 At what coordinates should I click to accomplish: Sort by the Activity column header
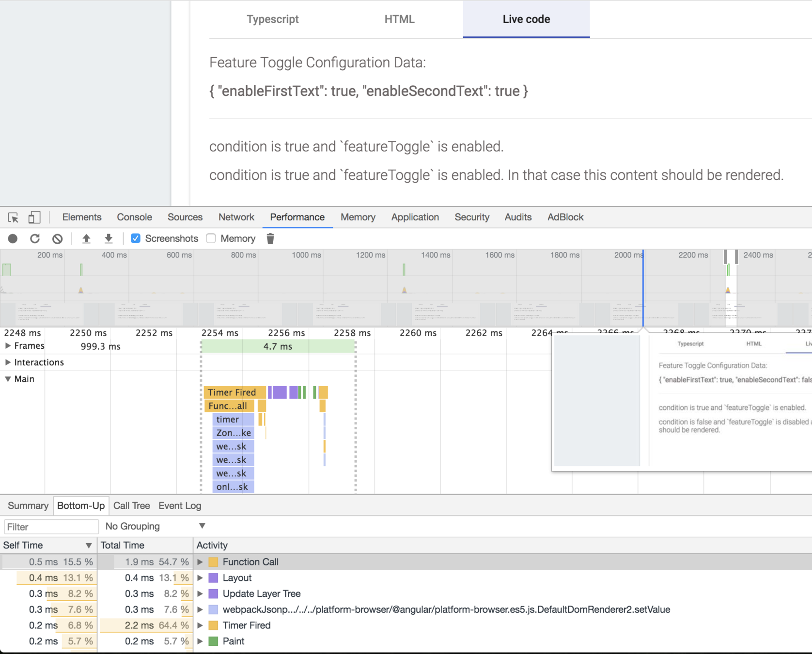pos(503,545)
